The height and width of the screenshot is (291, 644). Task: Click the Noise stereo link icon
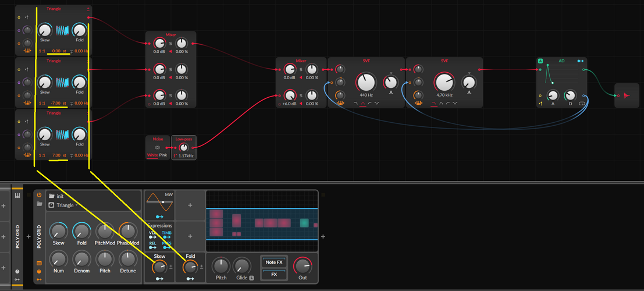(x=157, y=147)
